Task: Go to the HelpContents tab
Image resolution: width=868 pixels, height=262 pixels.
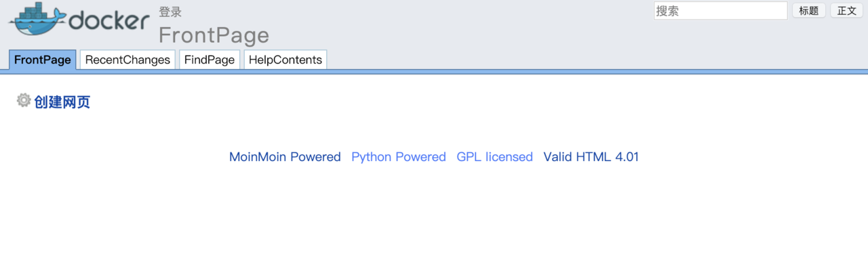Action: (285, 60)
